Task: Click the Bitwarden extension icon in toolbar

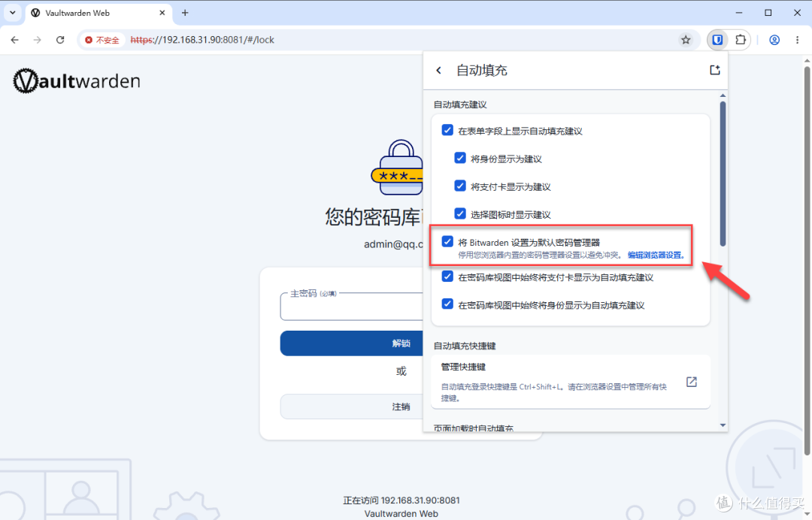Action: tap(717, 40)
